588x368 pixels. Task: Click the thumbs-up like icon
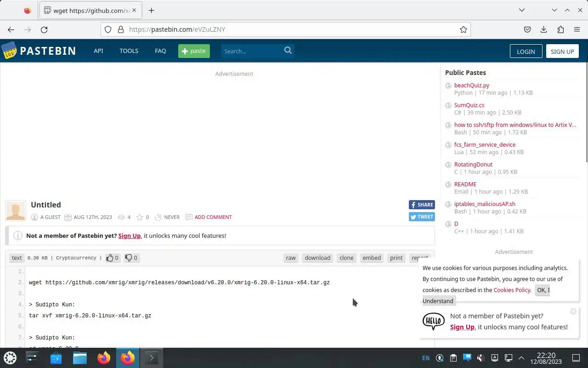pyautogui.click(x=110, y=258)
